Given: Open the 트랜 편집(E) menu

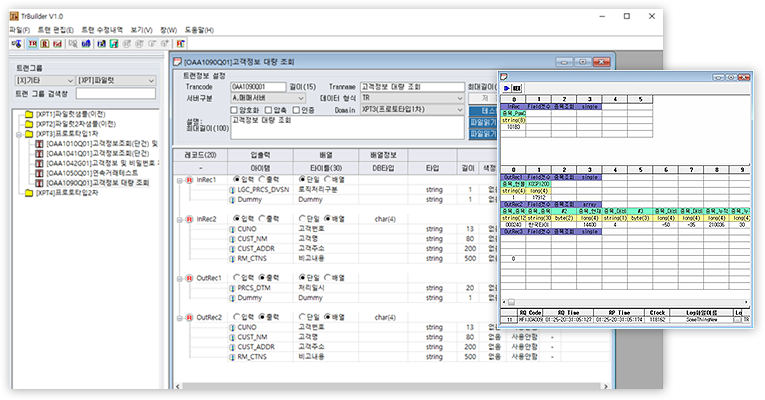Looking at the screenshot, I should (x=55, y=30).
